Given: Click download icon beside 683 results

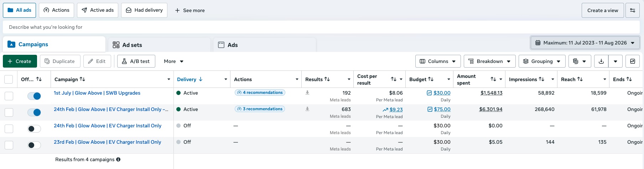Looking at the screenshot, I should [x=307, y=109].
